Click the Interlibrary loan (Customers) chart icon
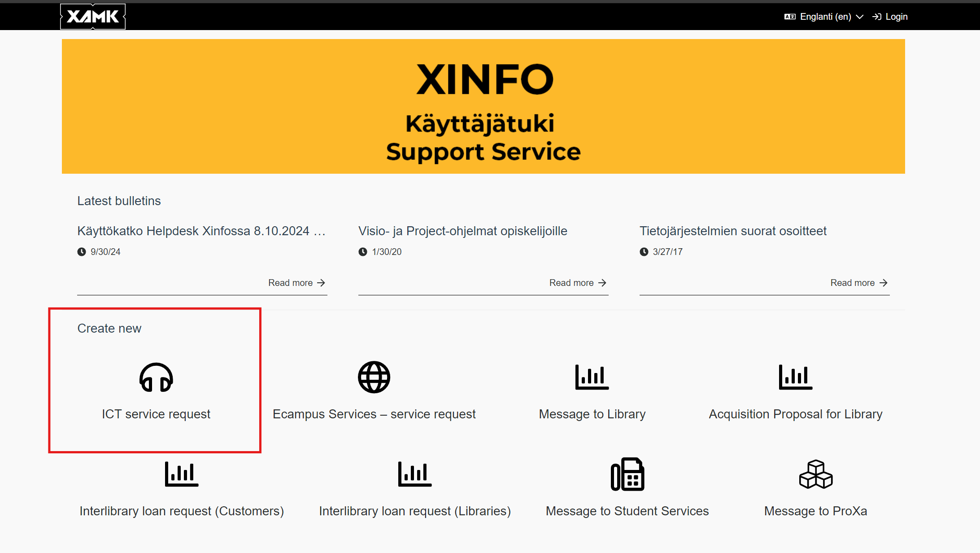Image resolution: width=980 pixels, height=553 pixels. (181, 474)
